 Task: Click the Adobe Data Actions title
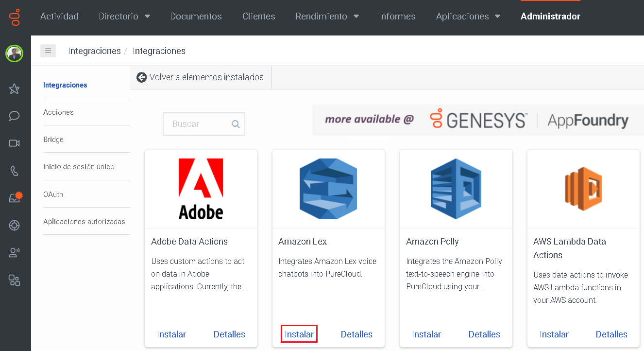[189, 242]
